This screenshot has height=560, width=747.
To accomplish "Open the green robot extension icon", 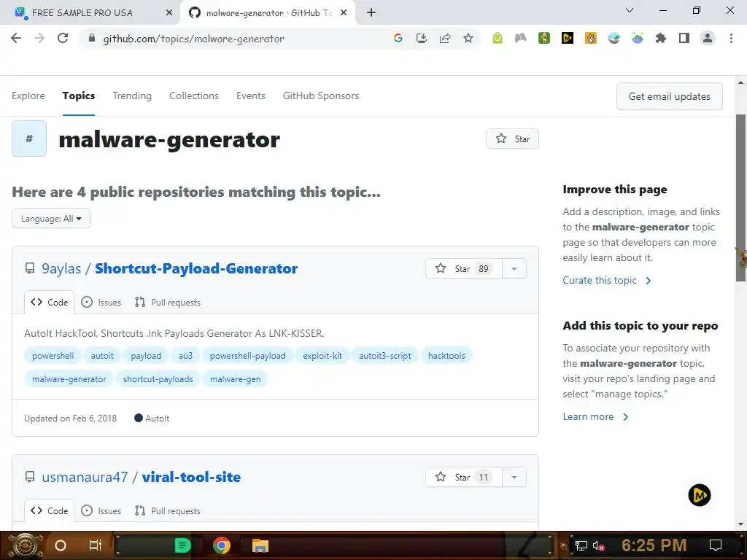I will pyautogui.click(x=498, y=38).
